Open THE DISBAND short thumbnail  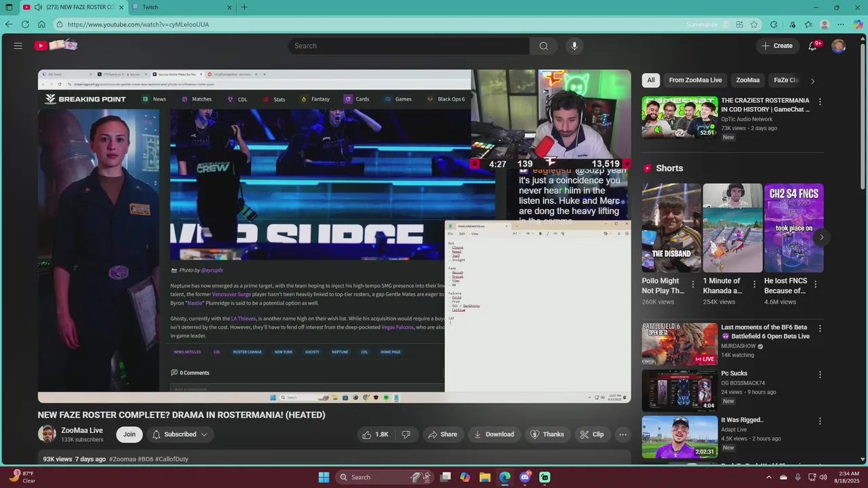click(x=671, y=228)
